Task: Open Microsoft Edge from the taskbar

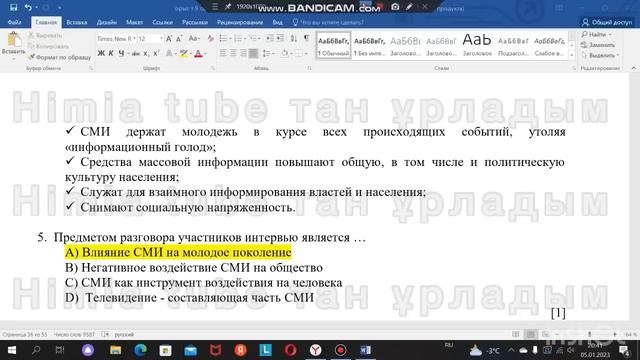Action: tap(140, 350)
